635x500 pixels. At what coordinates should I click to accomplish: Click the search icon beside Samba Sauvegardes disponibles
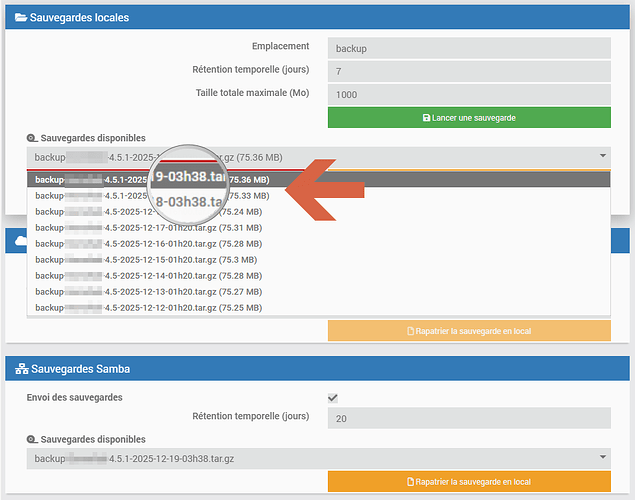(32, 440)
